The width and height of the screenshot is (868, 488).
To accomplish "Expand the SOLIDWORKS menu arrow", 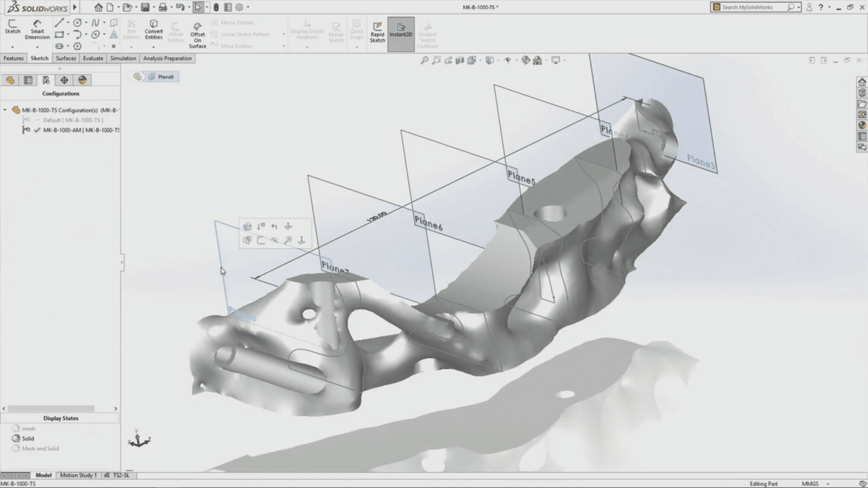I will coord(75,7).
